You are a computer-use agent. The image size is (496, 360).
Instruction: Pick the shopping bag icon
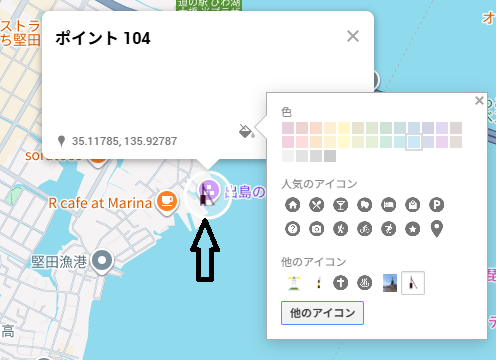pos(413,205)
